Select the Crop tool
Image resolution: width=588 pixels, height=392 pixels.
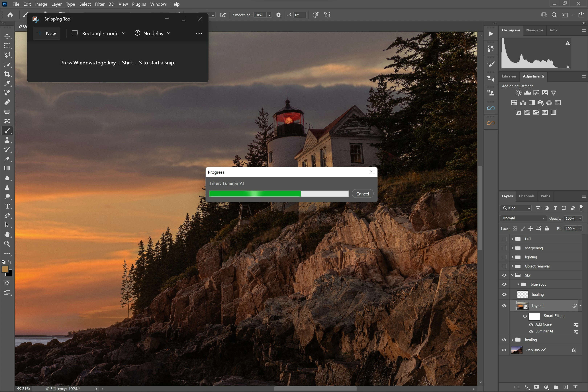pos(7,74)
